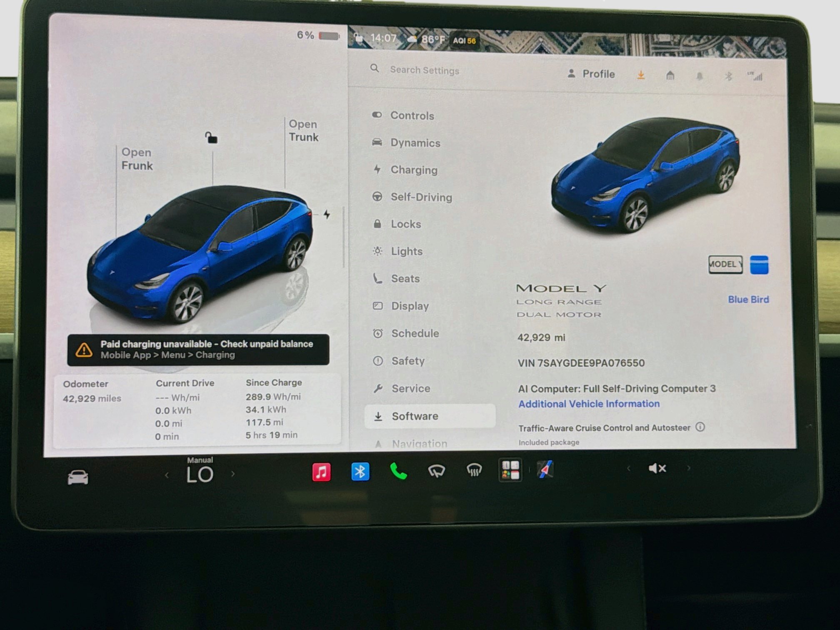Open the app launcher grid icon
The height and width of the screenshot is (630, 840).
click(x=510, y=470)
